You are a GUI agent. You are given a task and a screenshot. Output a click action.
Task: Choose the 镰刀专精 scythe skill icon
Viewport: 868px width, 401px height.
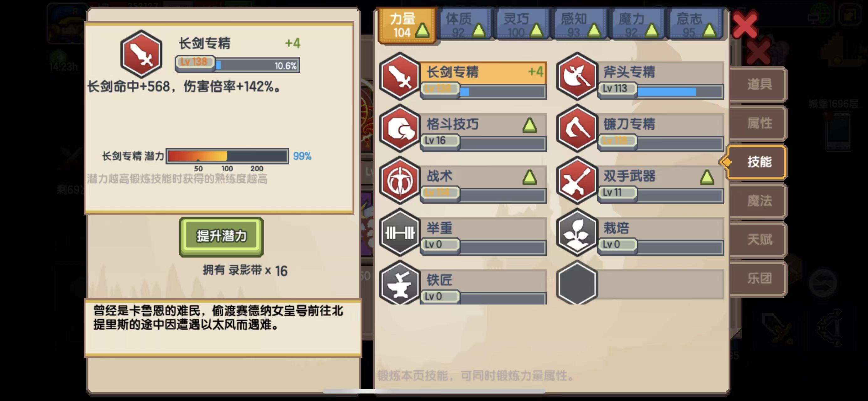(577, 128)
